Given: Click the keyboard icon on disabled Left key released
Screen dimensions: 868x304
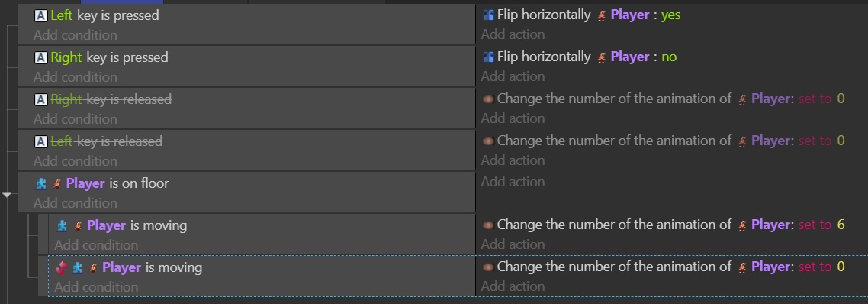Looking at the screenshot, I should point(40,142).
